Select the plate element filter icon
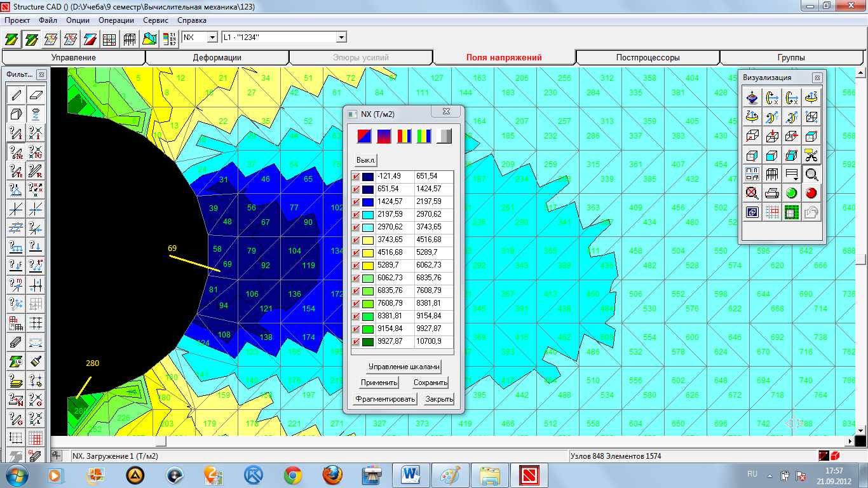Screen dimensions: 868x488 (x=36, y=95)
